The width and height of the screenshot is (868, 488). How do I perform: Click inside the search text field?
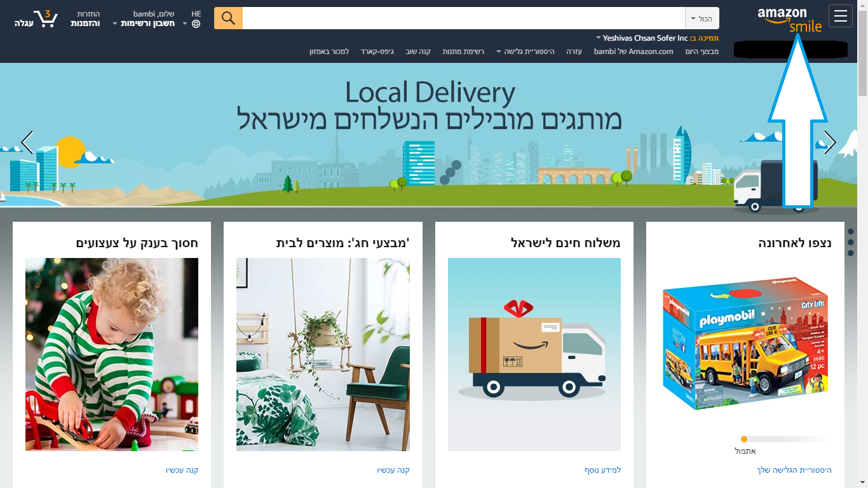coord(464,18)
